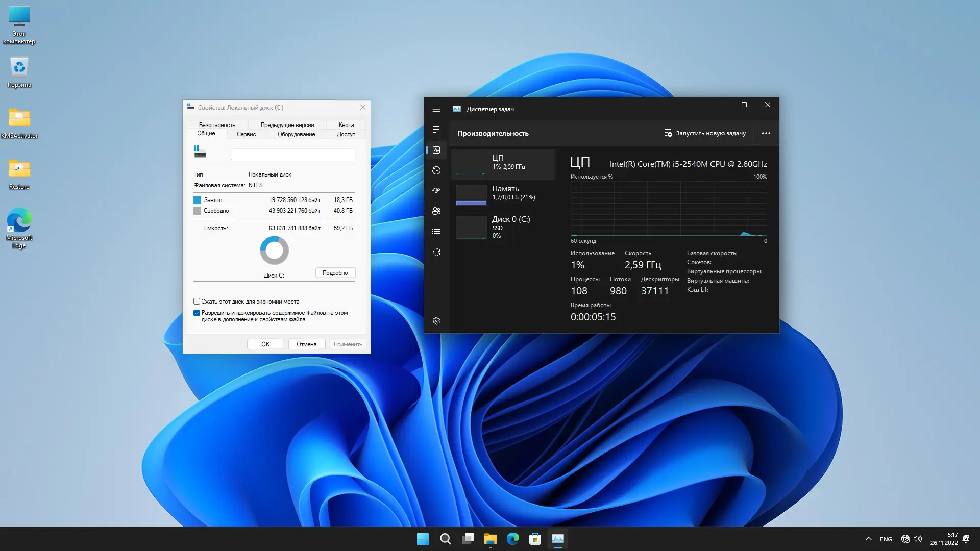The height and width of the screenshot is (551, 980).
Task: Open App history page icon
Action: (x=436, y=170)
